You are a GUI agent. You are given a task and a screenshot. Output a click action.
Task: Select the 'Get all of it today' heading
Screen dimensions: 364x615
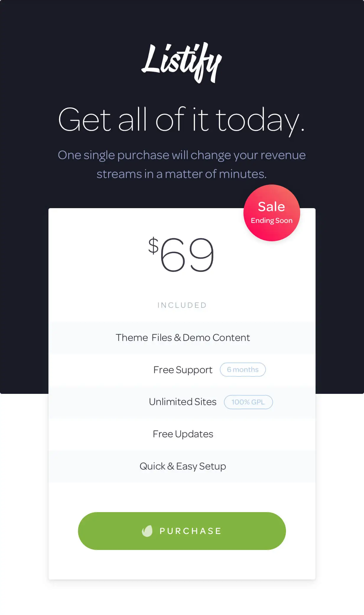(x=182, y=120)
